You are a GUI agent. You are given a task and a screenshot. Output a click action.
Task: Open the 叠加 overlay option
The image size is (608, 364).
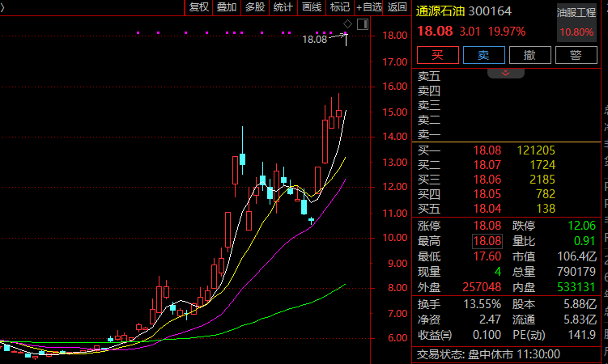click(x=227, y=7)
